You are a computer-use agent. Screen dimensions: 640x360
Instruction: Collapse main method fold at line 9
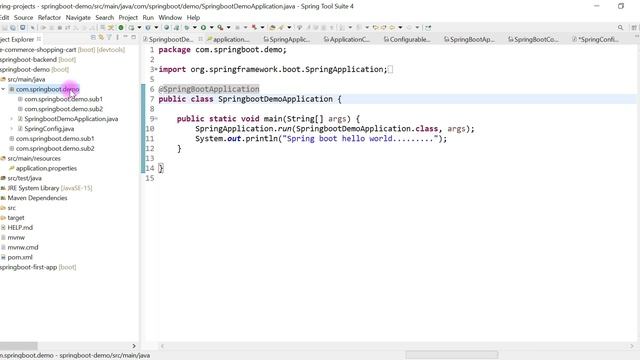coord(156,119)
